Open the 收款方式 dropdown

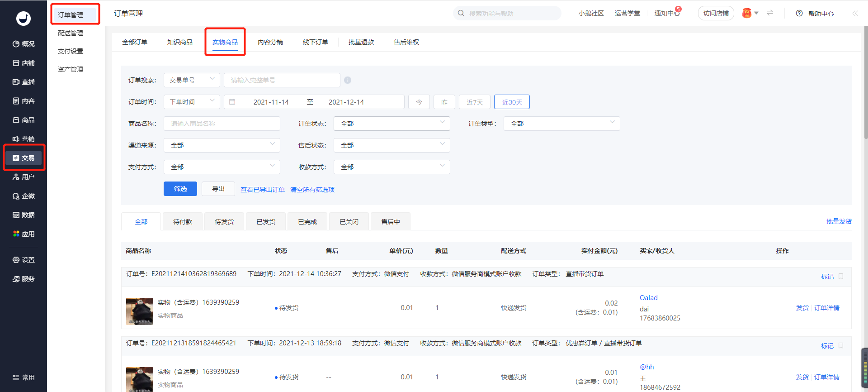point(392,167)
